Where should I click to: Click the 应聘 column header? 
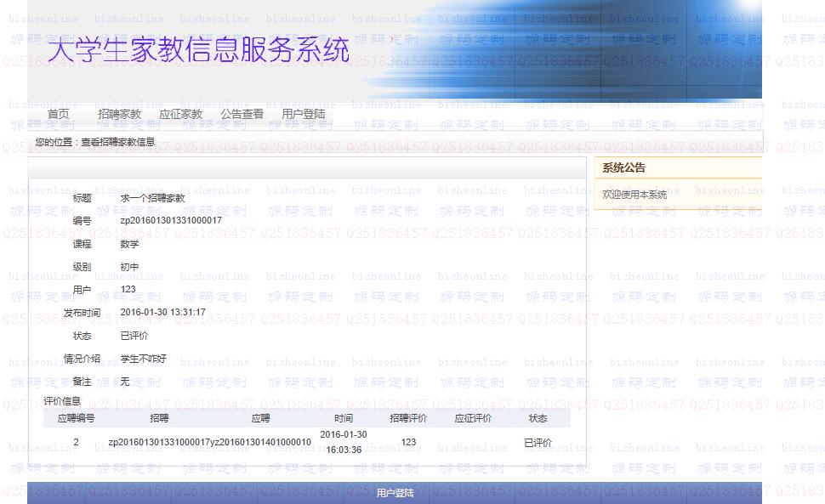260,418
